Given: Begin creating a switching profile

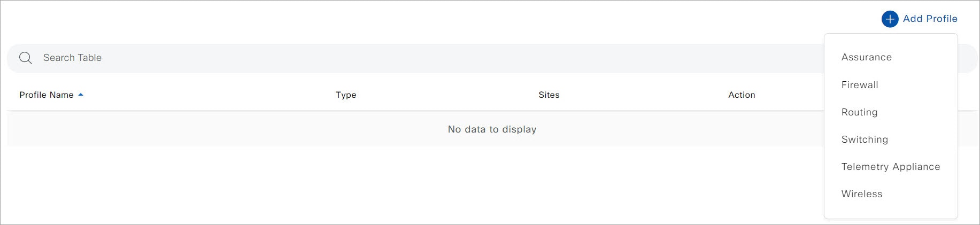Looking at the screenshot, I should click(864, 139).
